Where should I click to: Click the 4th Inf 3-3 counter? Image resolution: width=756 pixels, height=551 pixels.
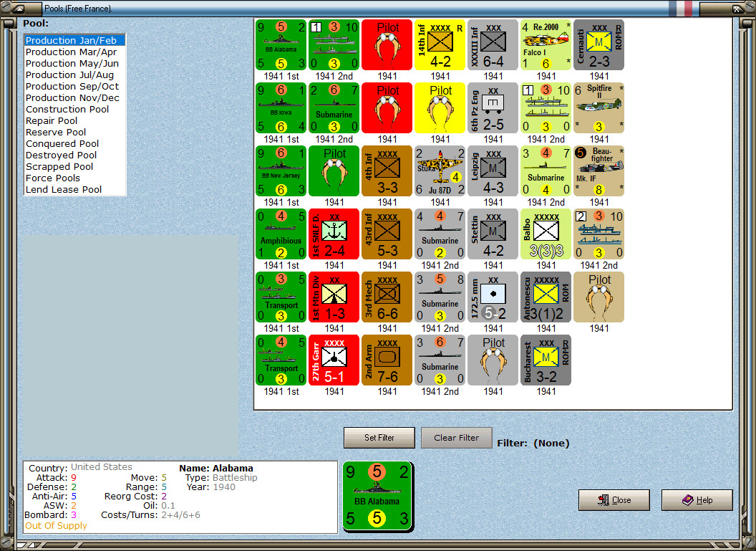point(387,171)
